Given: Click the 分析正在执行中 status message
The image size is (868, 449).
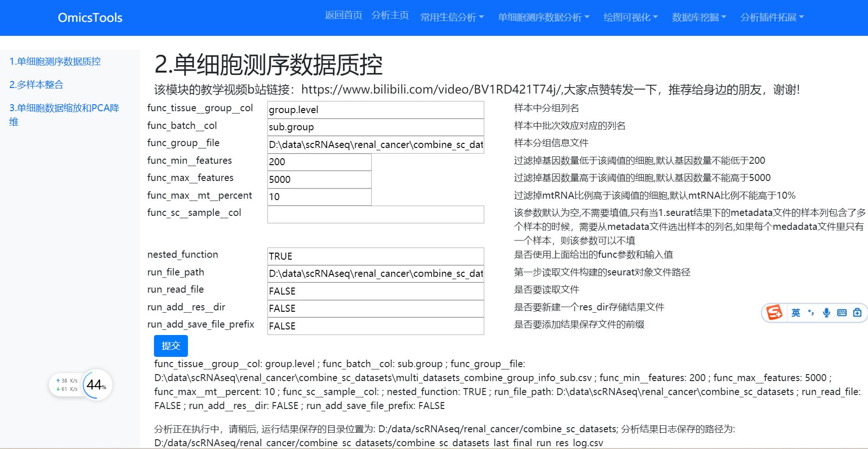Looking at the screenshot, I should [x=444, y=436].
